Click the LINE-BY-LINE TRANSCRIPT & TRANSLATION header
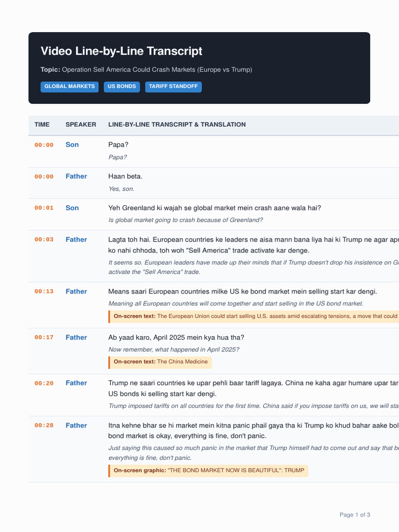The height and width of the screenshot is (532, 399). click(x=177, y=125)
